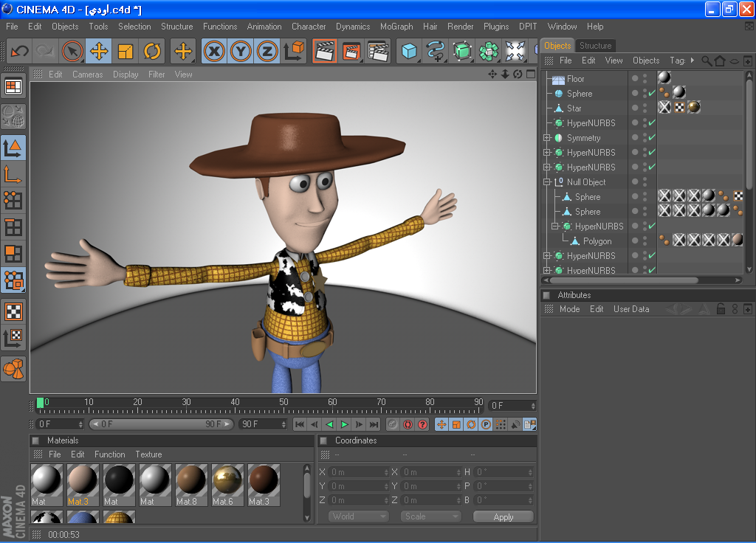Click the Objects panel horizontal scrollbar

pos(624,280)
